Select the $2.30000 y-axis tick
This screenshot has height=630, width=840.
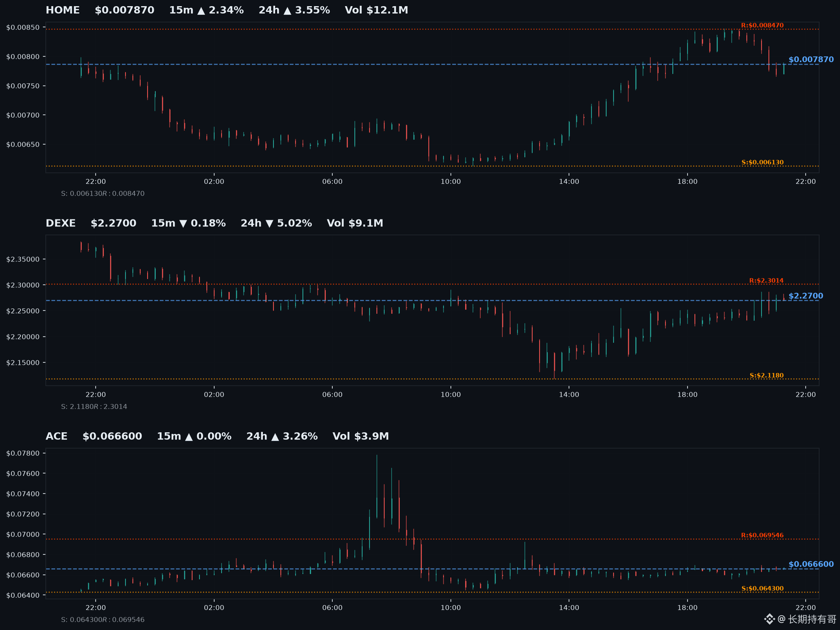tap(23, 285)
